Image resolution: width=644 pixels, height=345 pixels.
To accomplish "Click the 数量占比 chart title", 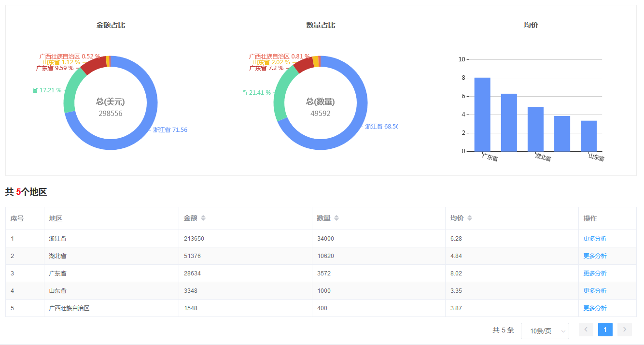I will tap(321, 25).
